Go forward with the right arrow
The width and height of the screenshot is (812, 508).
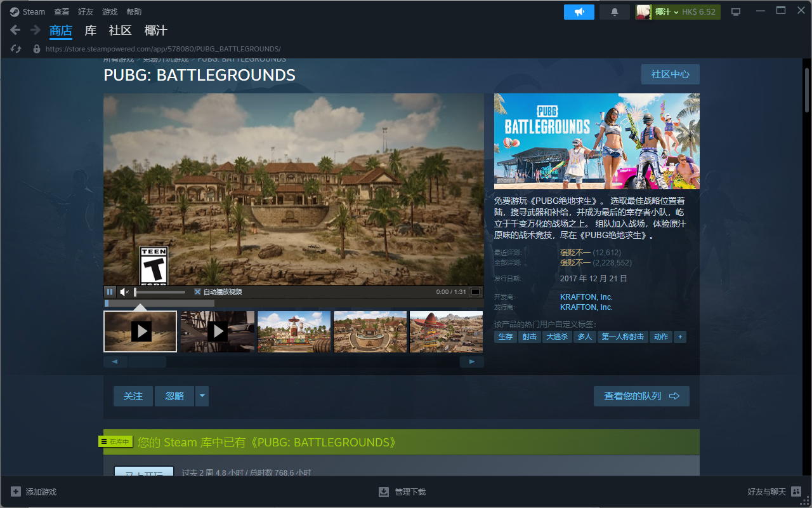point(36,30)
